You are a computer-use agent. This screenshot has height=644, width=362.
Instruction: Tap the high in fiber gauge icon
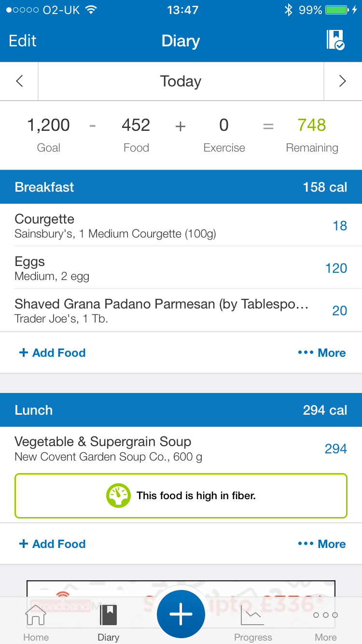118,495
